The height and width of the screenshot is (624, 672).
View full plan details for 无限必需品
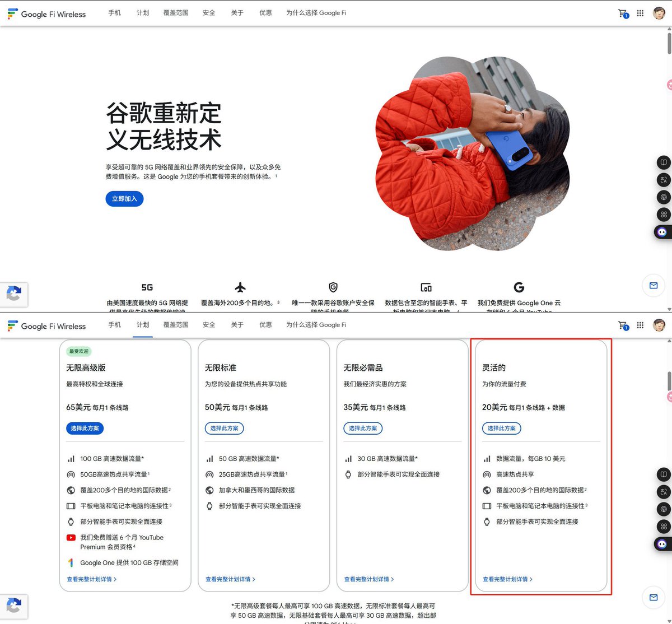pyautogui.click(x=369, y=579)
